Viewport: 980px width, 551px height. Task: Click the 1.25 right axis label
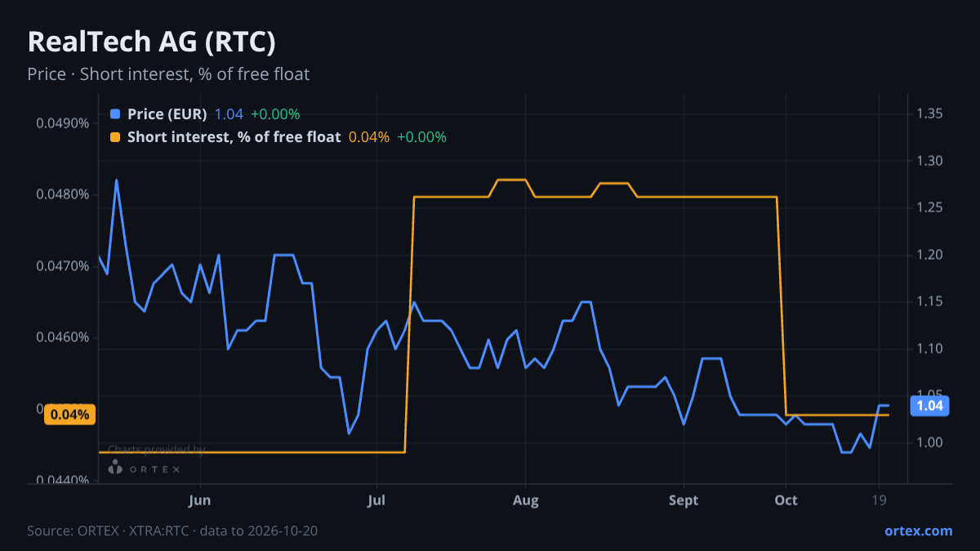(x=930, y=208)
